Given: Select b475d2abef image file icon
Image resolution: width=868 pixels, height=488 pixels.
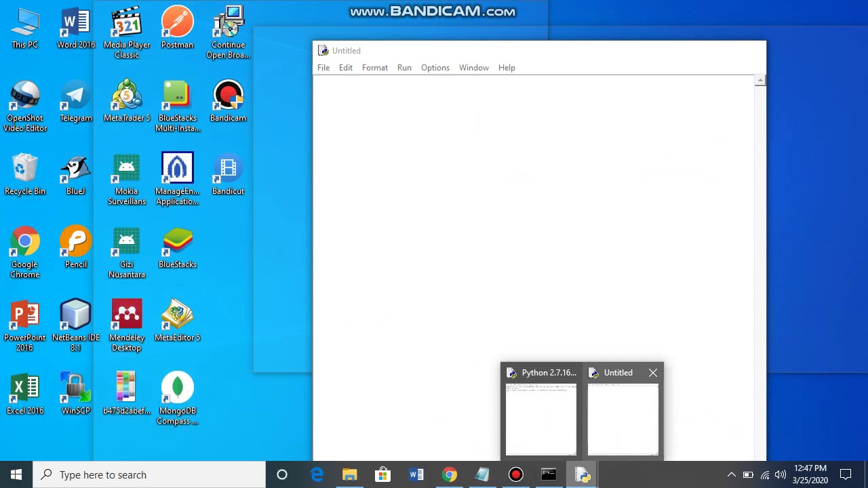Looking at the screenshot, I should click(x=127, y=394).
